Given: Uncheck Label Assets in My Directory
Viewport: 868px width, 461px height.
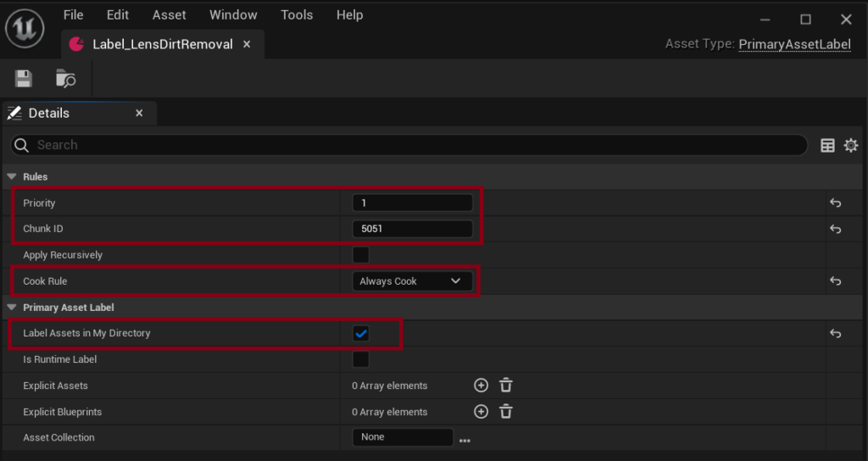Looking at the screenshot, I should pyautogui.click(x=361, y=334).
